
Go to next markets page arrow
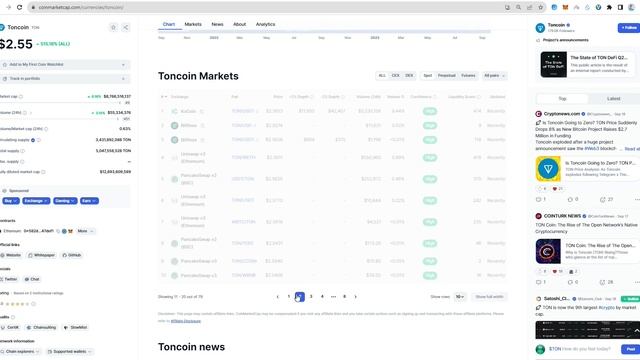(x=356, y=297)
